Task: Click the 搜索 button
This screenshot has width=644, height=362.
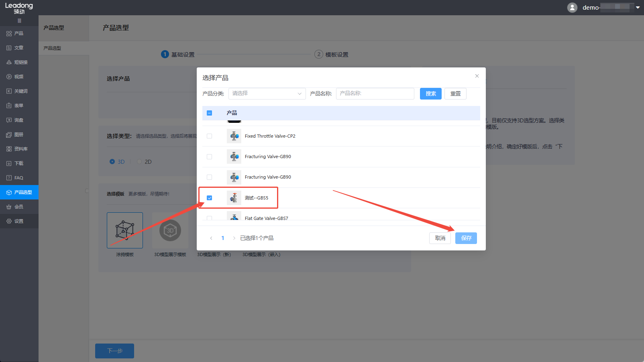Action: [430, 94]
